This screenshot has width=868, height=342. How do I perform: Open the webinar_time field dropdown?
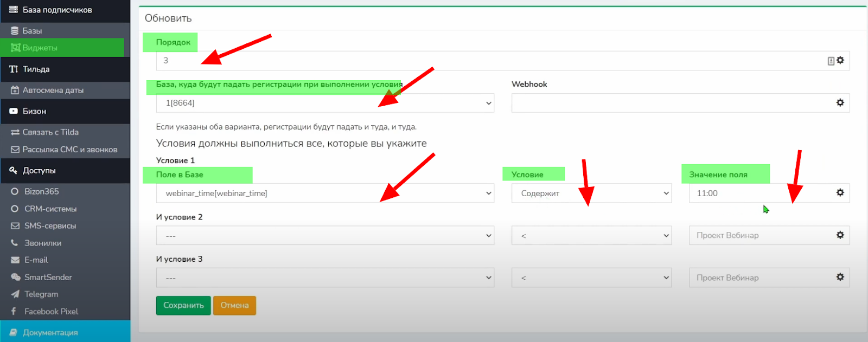pos(324,193)
